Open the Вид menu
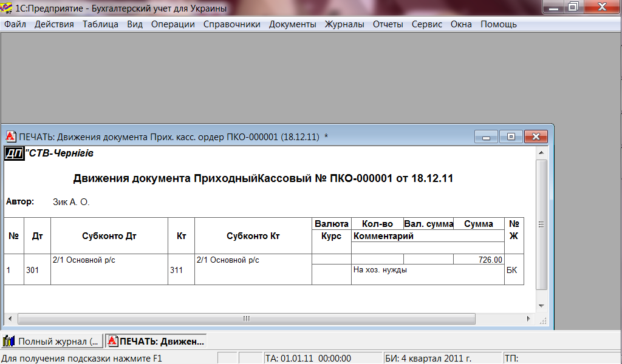The height and width of the screenshot is (364, 622). click(x=135, y=24)
